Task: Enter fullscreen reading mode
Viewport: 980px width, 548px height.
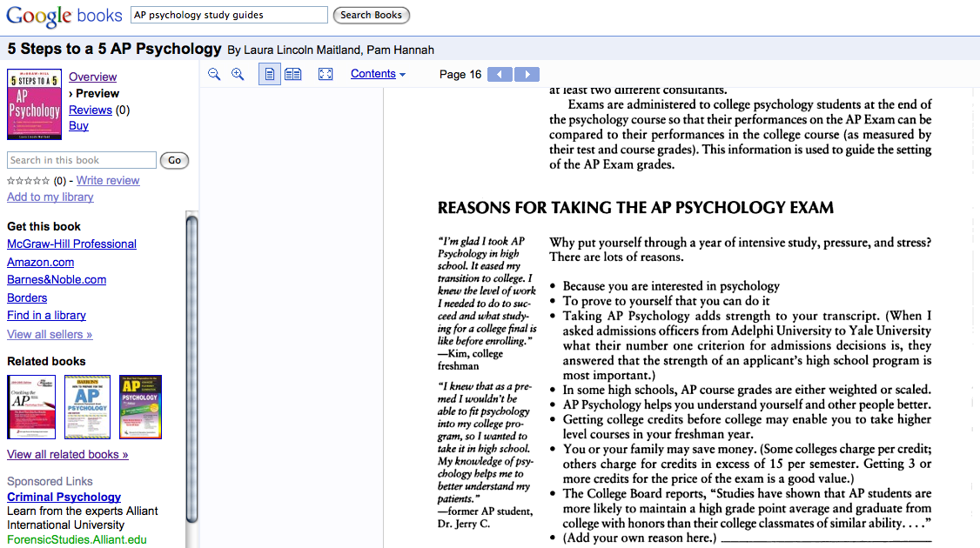Action: [325, 74]
